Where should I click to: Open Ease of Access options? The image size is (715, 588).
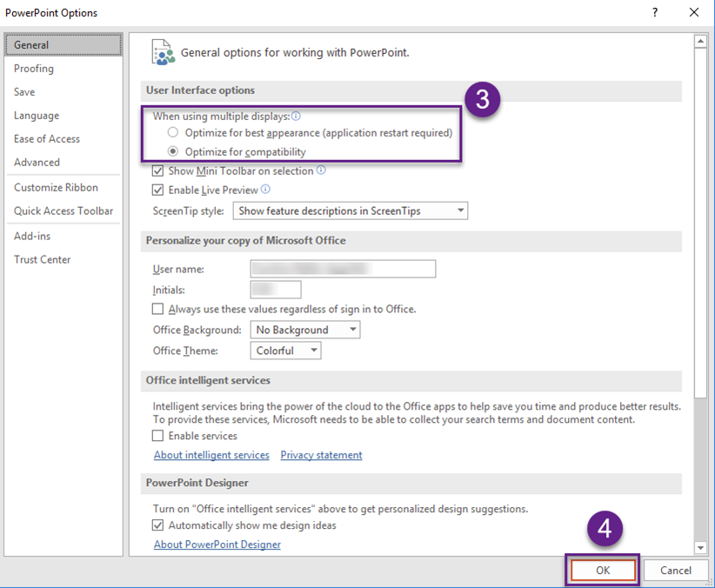(x=63, y=138)
